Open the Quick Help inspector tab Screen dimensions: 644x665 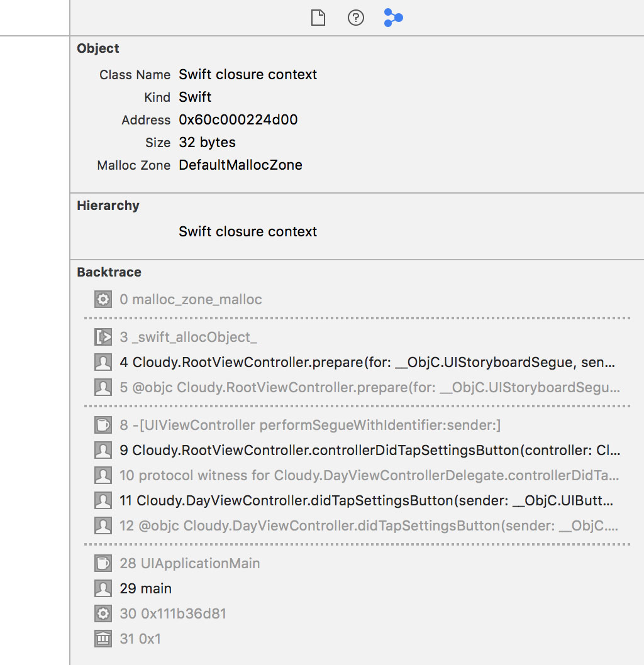point(356,18)
